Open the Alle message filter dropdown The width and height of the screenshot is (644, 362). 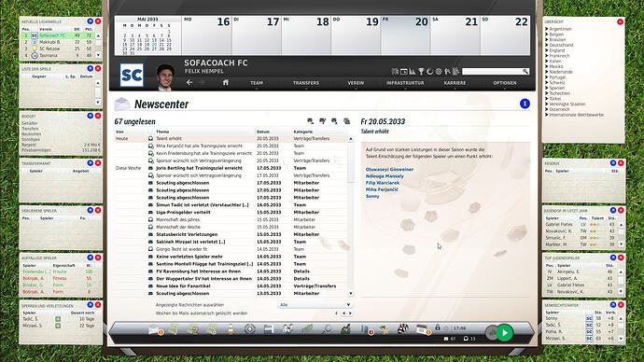[315, 305]
